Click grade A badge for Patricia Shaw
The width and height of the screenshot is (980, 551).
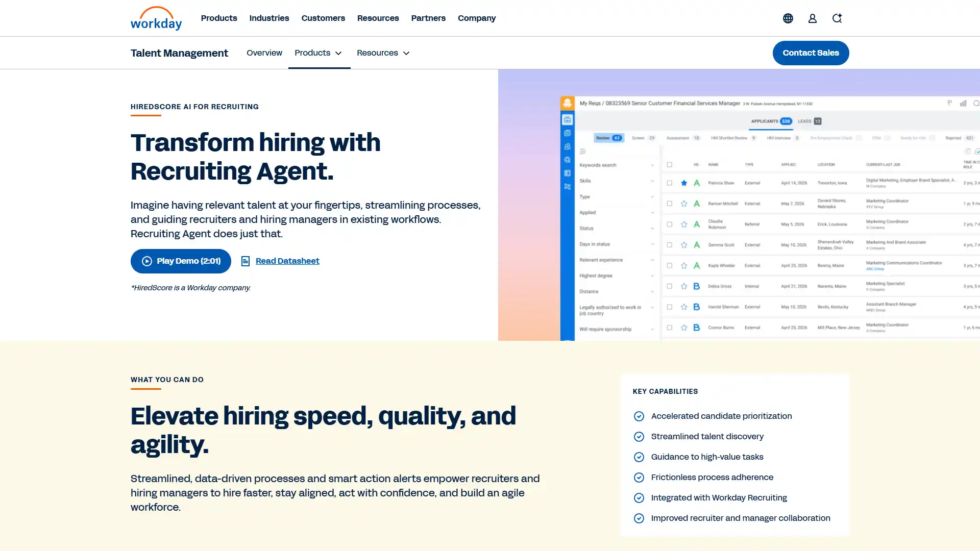[x=697, y=183]
